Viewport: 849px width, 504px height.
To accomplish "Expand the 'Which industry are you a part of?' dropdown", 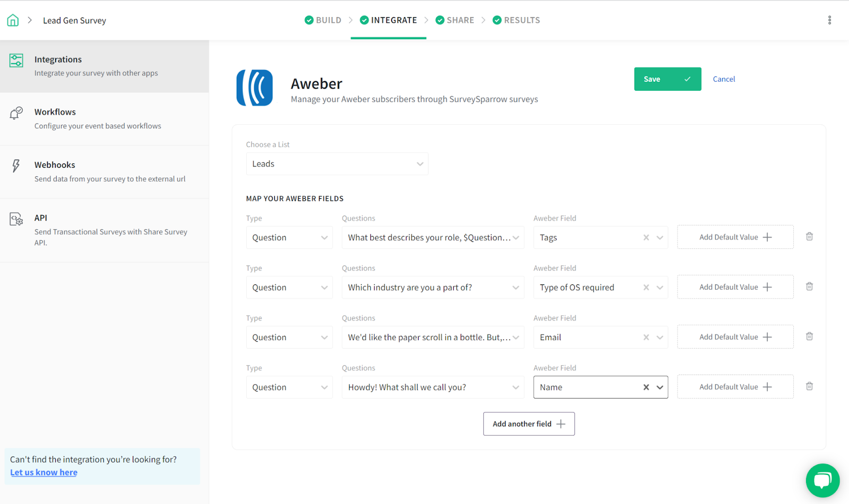I will [x=433, y=288].
